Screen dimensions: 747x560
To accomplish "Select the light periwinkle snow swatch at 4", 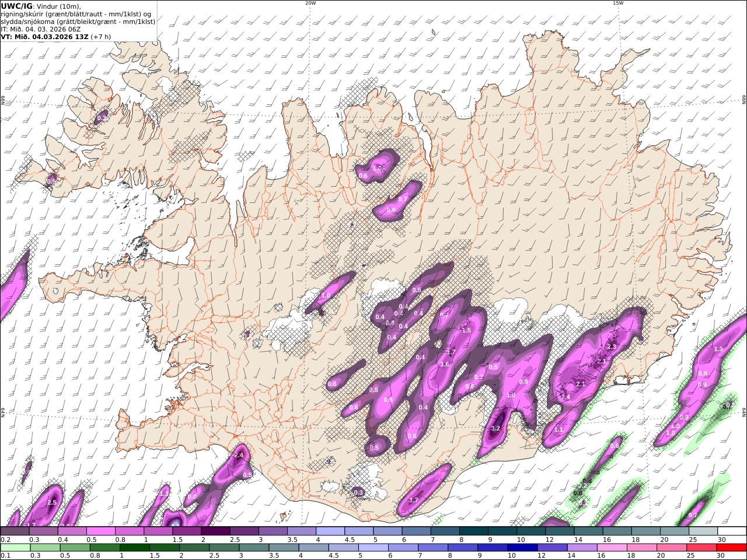I will click(x=330, y=531).
